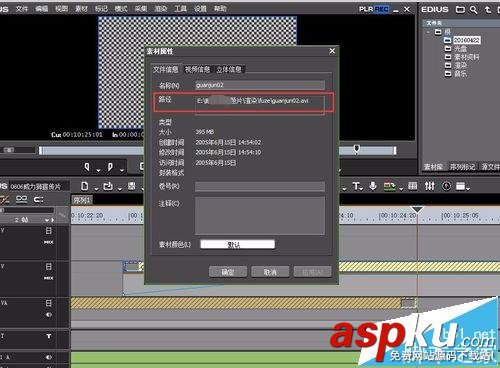Toggle the link-shaped mode icon above the tracks

[21, 199]
